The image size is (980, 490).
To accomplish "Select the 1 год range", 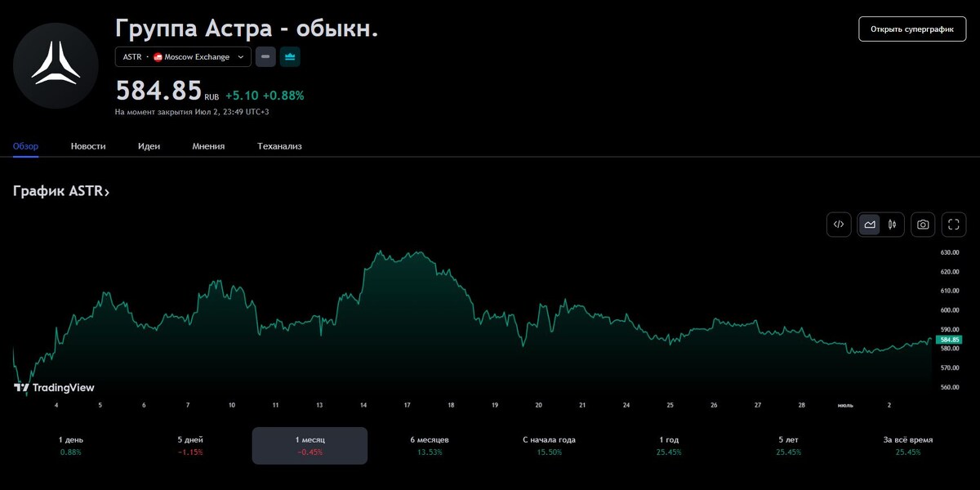I will click(669, 445).
